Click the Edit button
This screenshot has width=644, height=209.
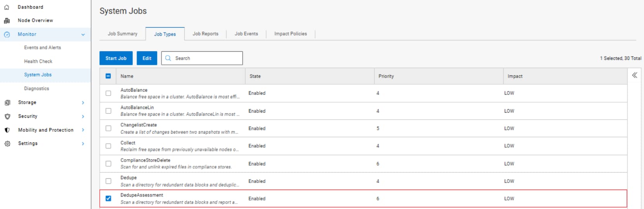click(x=147, y=58)
